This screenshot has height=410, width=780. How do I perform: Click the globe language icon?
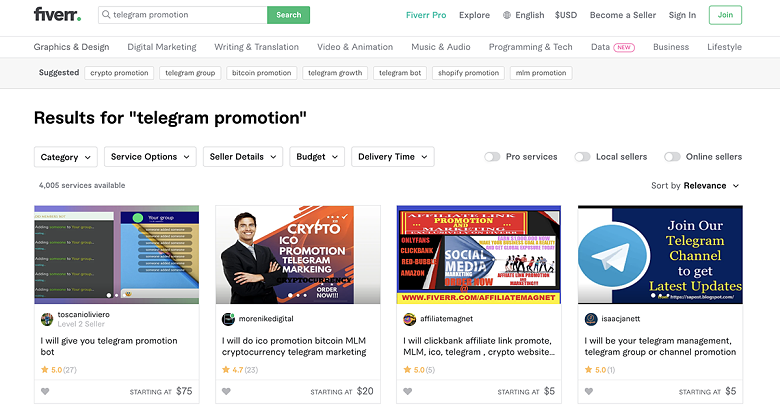tap(507, 15)
